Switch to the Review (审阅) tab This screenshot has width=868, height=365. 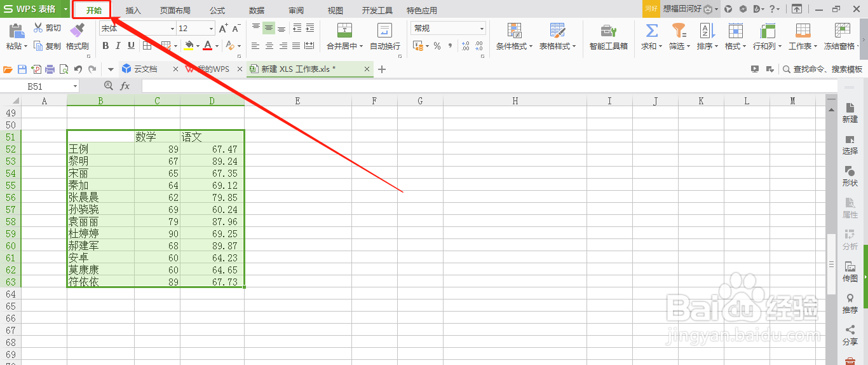pyautogui.click(x=296, y=10)
